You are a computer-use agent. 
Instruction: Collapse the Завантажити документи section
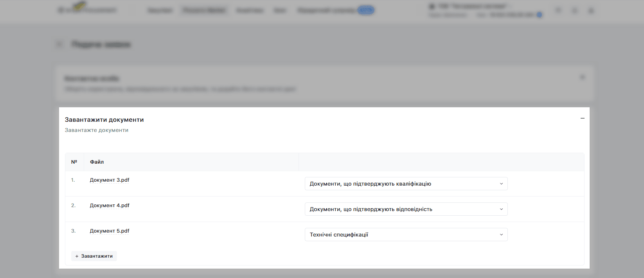582,118
